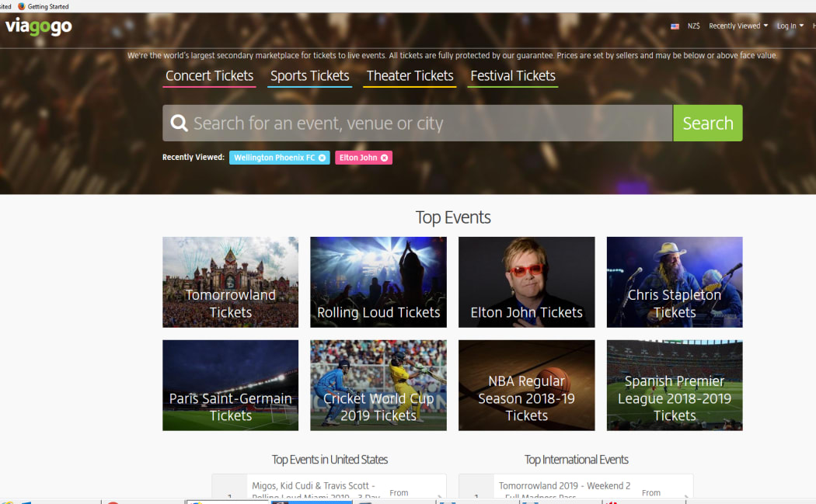
Task: Open NBA Regular Season 2018-19 Tickets tile
Action: (x=527, y=385)
